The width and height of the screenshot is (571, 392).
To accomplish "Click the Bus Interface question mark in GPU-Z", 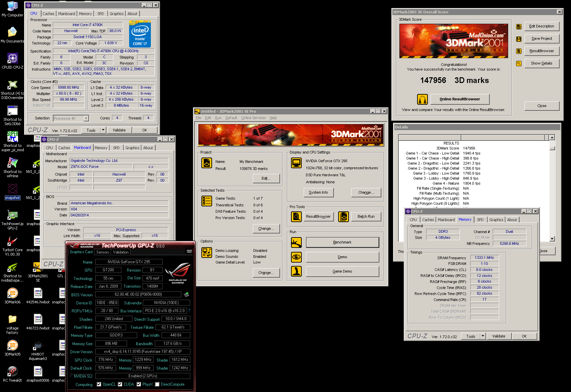I will 189,311.
